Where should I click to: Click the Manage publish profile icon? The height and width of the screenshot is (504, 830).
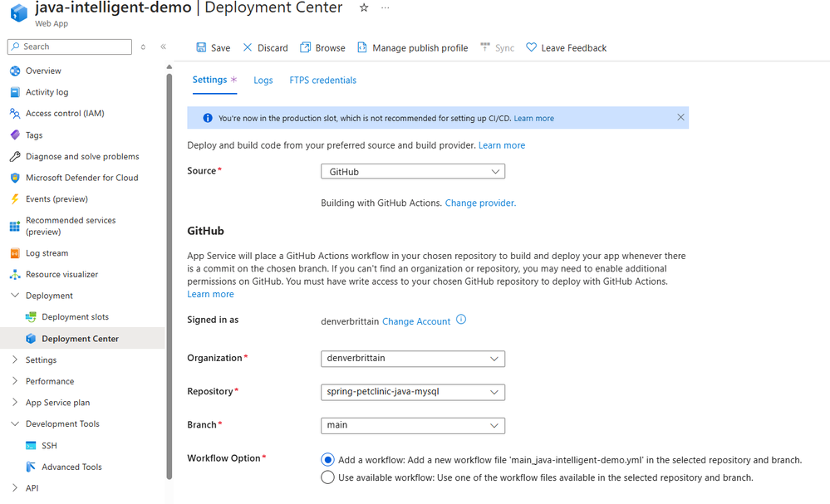coord(362,47)
